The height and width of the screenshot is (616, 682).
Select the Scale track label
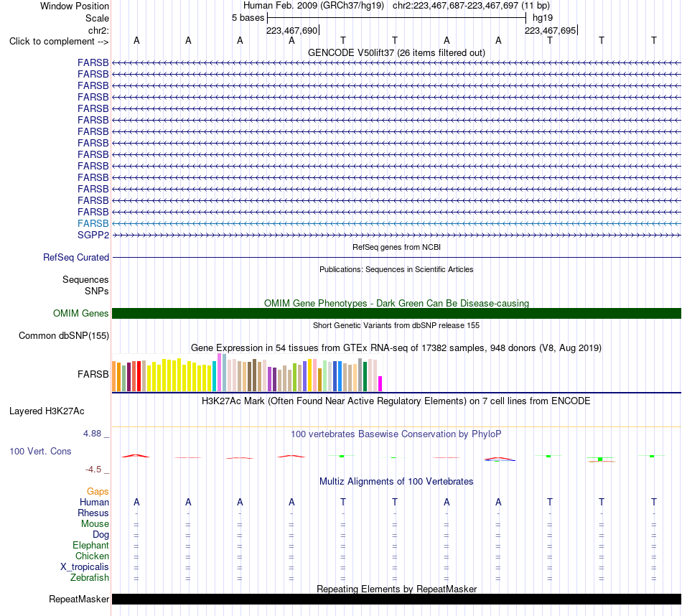pyautogui.click(x=97, y=18)
